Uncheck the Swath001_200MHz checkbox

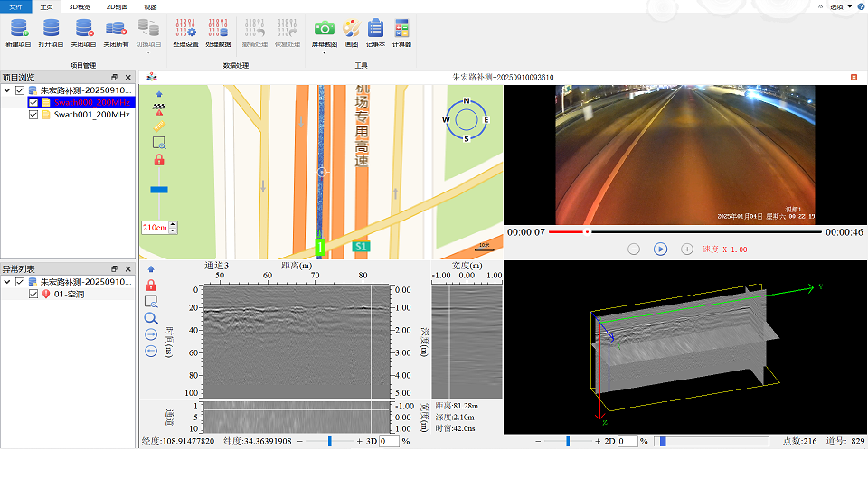point(33,115)
